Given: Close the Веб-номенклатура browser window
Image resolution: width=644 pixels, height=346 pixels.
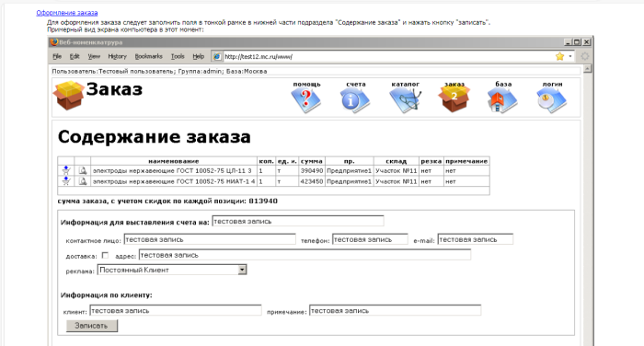Looking at the screenshot, I should point(587,42).
